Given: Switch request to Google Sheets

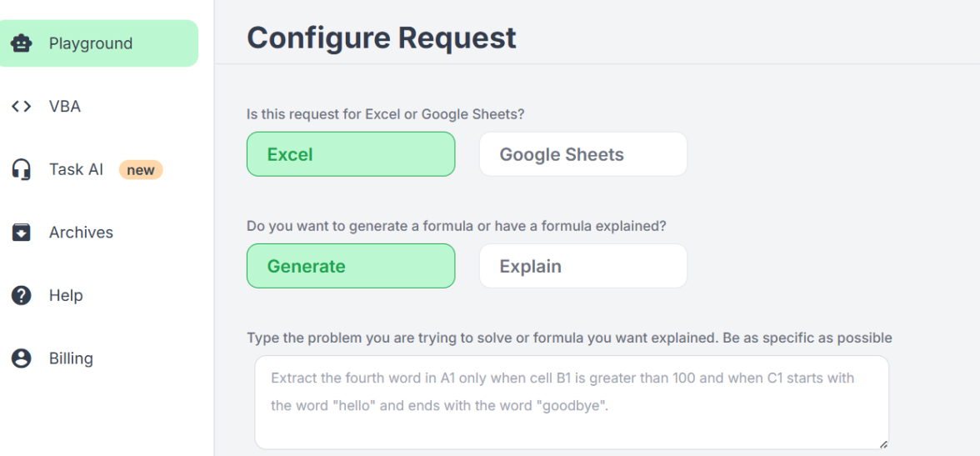Looking at the screenshot, I should [x=582, y=154].
